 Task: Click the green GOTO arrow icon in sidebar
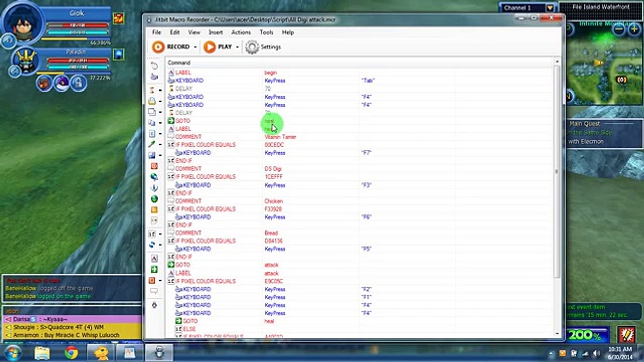[x=154, y=269]
